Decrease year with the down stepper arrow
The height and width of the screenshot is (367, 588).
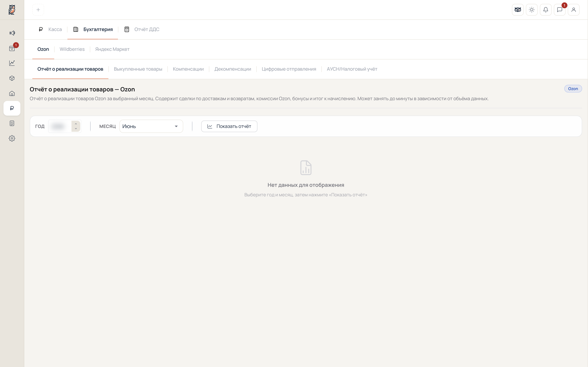(x=76, y=129)
